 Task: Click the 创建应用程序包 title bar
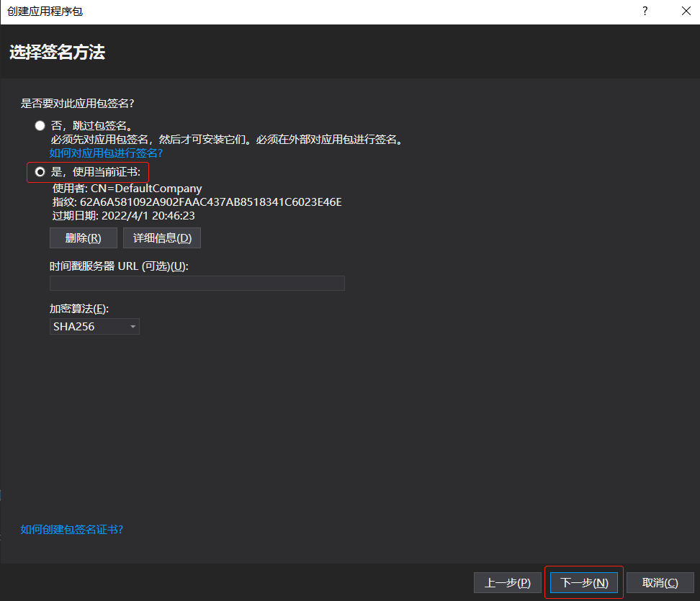pos(45,11)
